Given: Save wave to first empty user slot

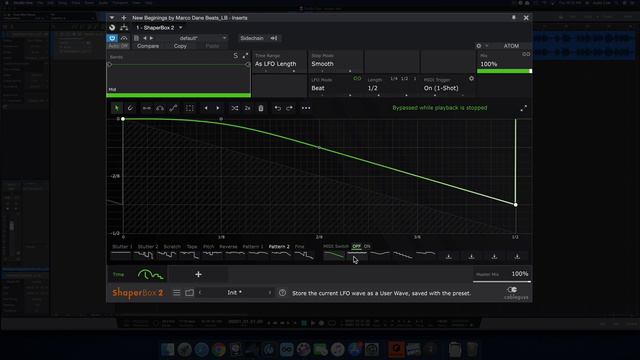Looking at the screenshot, I should click(449, 256).
